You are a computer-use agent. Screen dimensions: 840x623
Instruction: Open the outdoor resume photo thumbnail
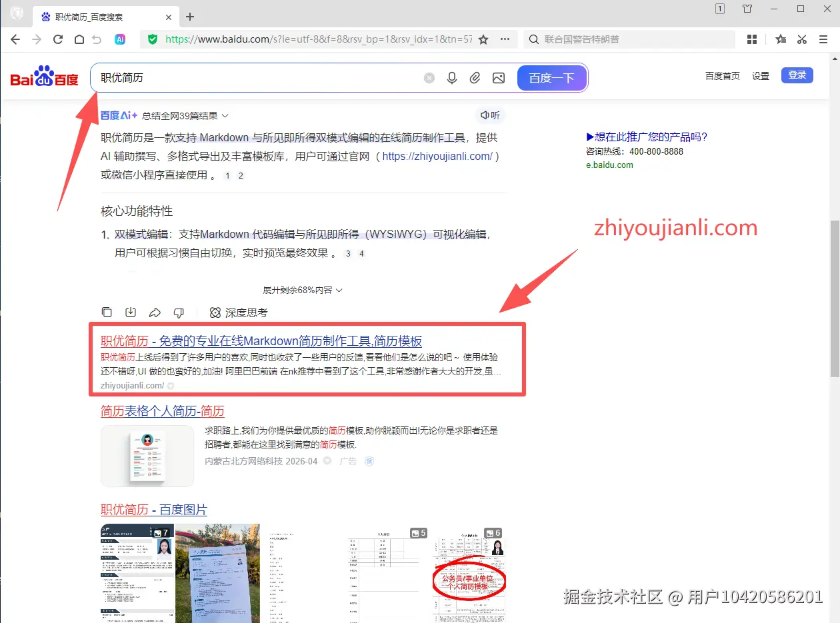(x=217, y=573)
